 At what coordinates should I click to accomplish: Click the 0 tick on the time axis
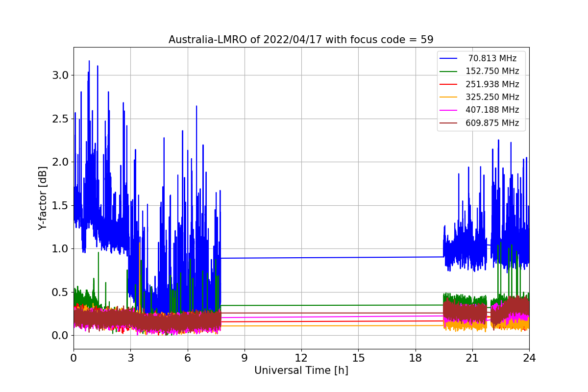coord(73,358)
